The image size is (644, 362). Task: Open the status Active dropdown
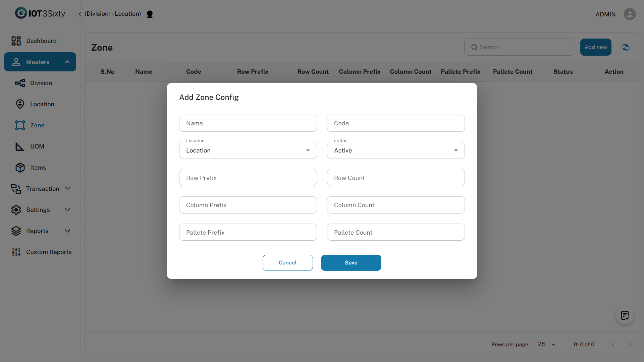(x=395, y=150)
